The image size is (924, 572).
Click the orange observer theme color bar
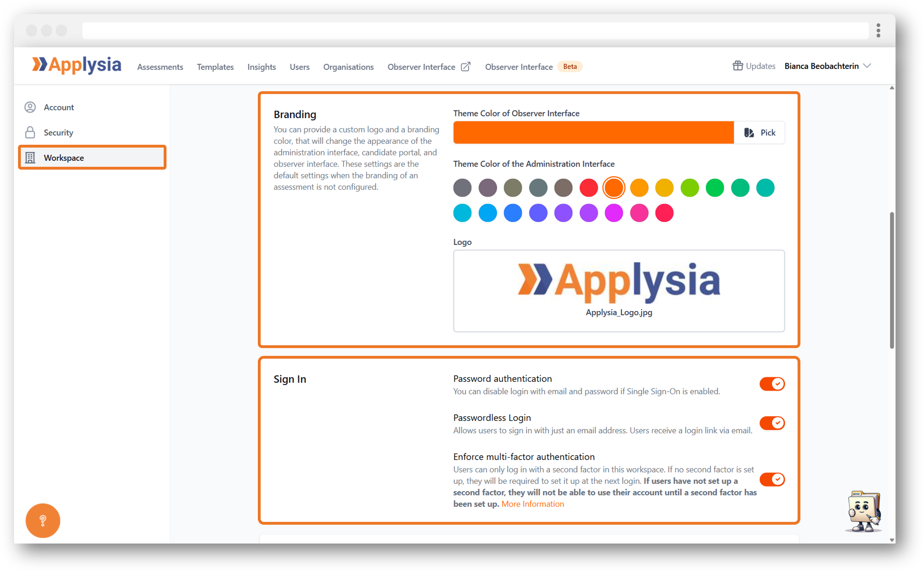click(593, 132)
